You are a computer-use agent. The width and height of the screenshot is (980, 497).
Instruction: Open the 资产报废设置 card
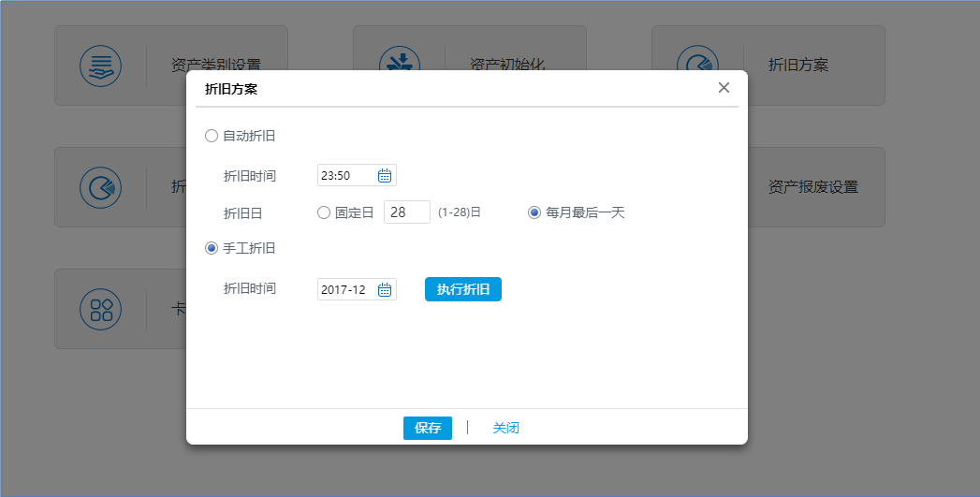pos(812,187)
